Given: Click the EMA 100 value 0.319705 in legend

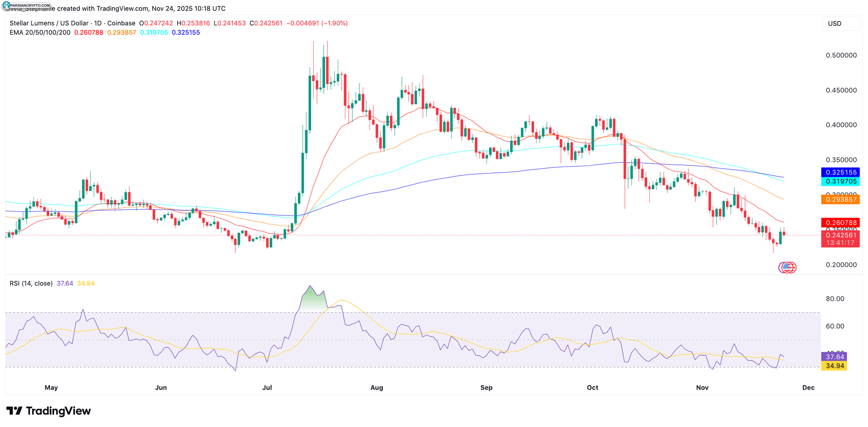Looking at the screenshot, I should (154, 33).
